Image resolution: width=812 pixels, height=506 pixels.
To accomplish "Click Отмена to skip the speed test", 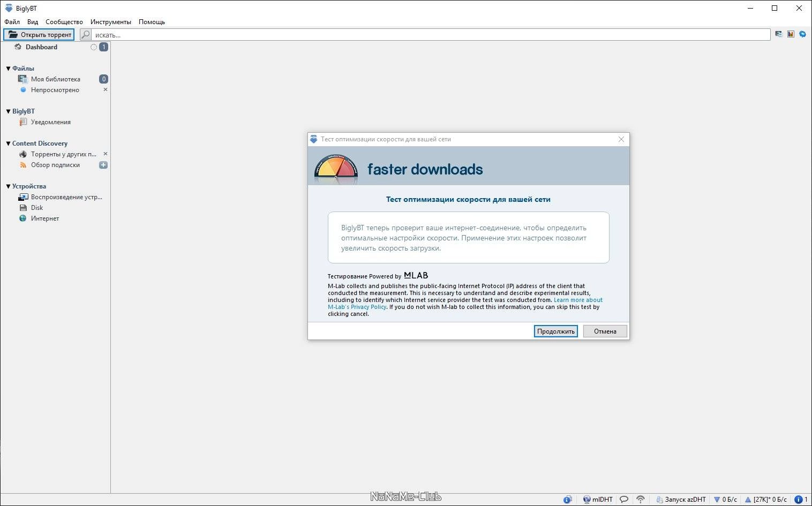I will pos(605,331).
